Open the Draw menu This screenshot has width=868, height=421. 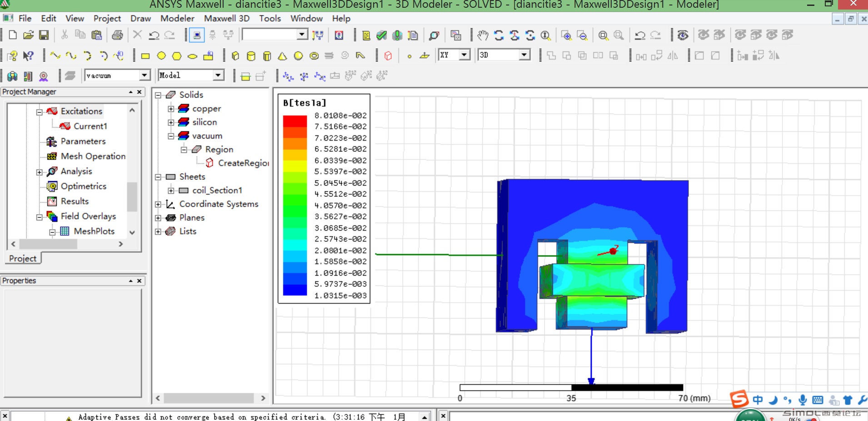(140, 18)
